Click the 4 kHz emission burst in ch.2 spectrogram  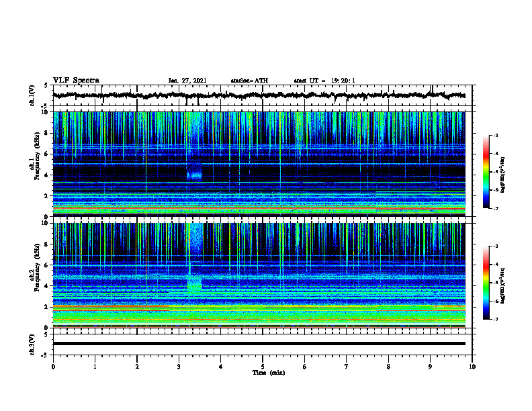(x=195, y=284)
